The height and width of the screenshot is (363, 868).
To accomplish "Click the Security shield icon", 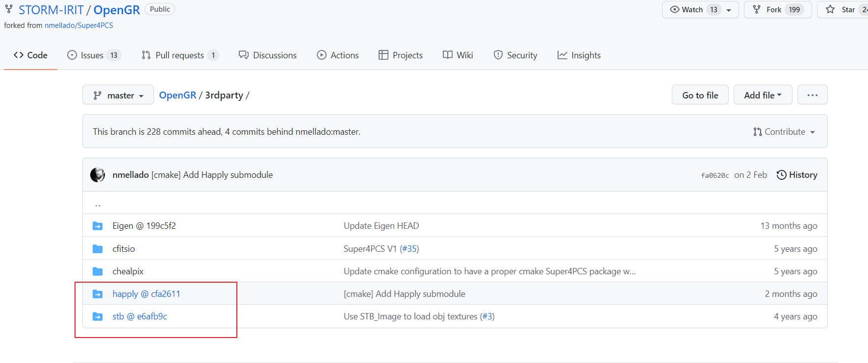I will [498, 55].
